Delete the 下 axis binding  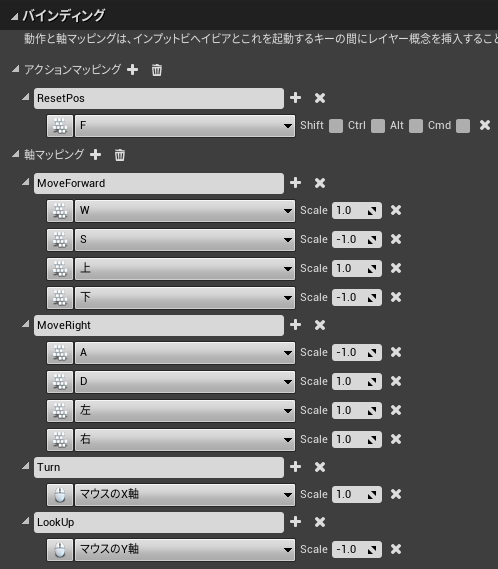[x=396, y=297]
